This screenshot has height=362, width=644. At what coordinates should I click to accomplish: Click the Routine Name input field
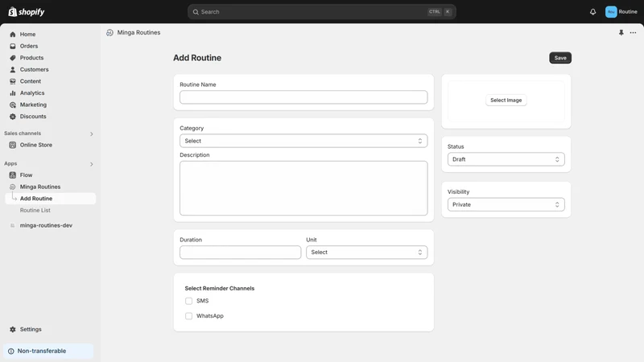tap(303, 97)
